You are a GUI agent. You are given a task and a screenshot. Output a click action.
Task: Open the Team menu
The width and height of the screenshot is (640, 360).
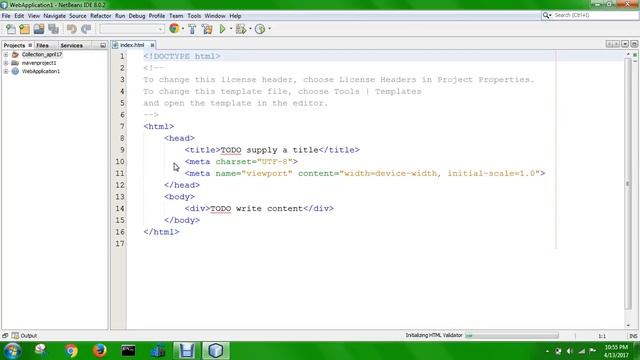[176, 16]
